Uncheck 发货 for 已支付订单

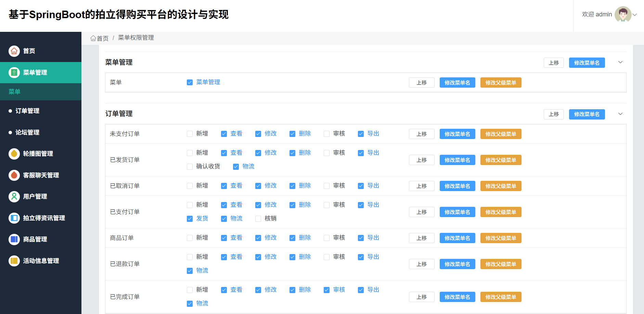coord(190,219)
